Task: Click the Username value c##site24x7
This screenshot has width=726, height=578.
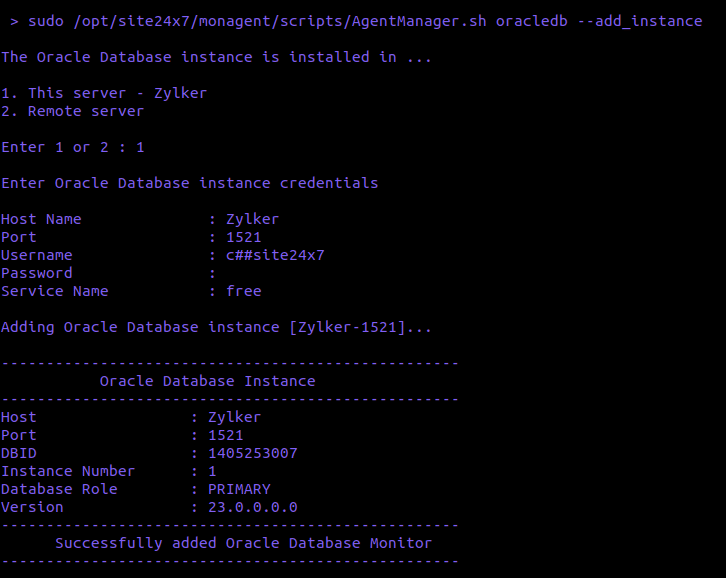Action: [x=275, y=255]
